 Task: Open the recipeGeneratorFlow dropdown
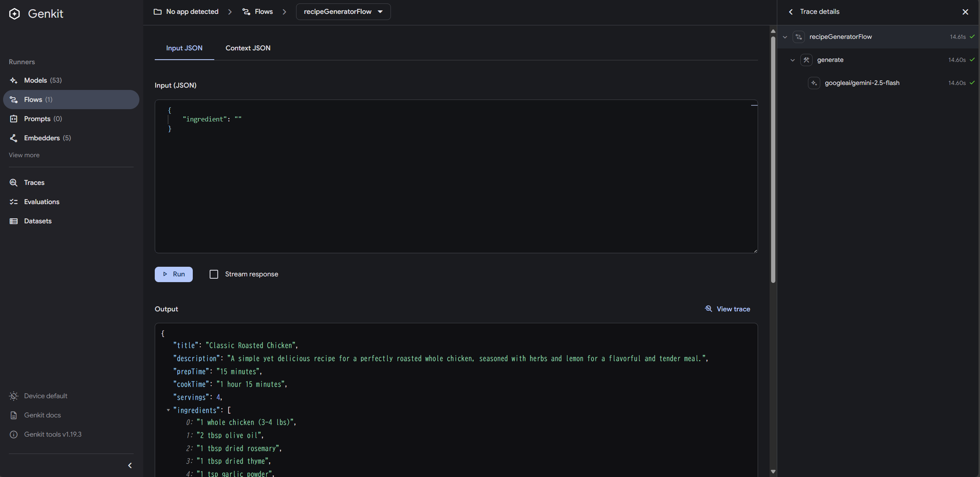point(343,12)
